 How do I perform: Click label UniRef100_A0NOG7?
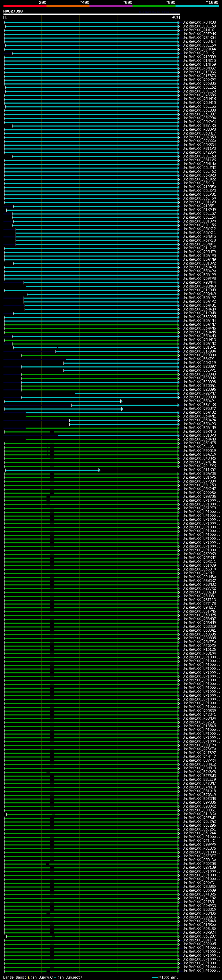point(199,68)
